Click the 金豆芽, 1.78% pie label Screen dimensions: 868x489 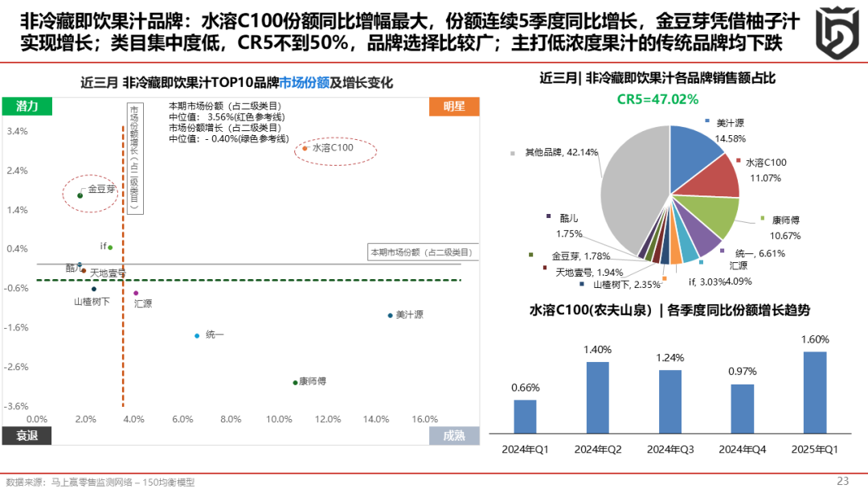click(x=581, y=257)
